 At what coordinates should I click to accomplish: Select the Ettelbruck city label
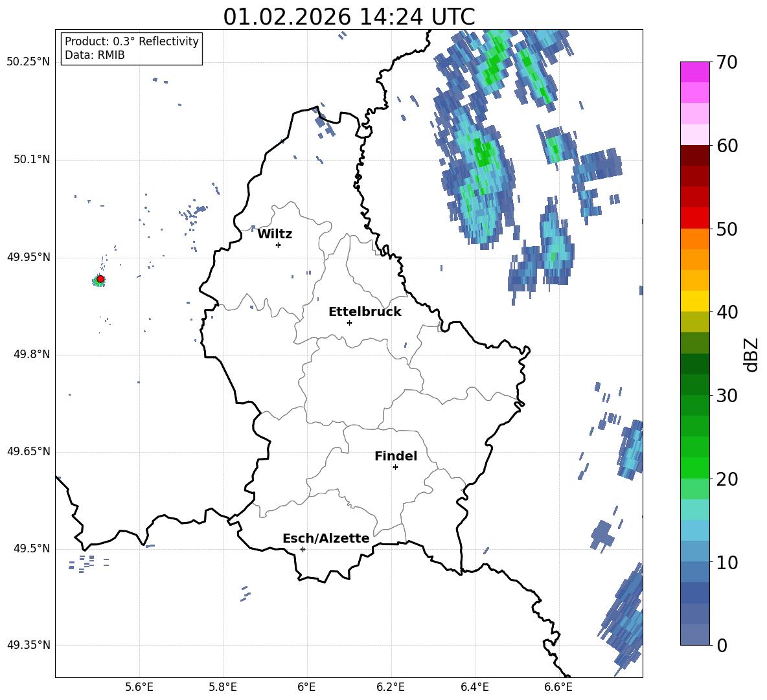tap(365, 312)
